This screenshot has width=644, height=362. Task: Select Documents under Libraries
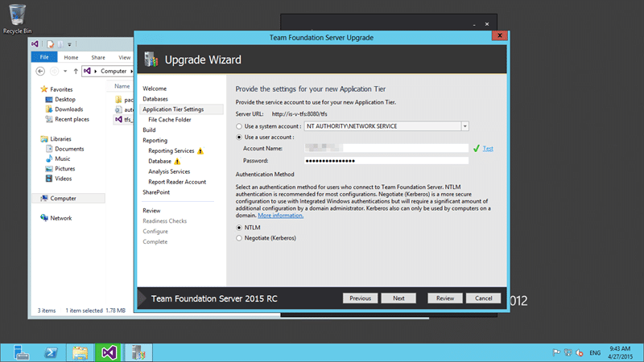coord(69,149)
